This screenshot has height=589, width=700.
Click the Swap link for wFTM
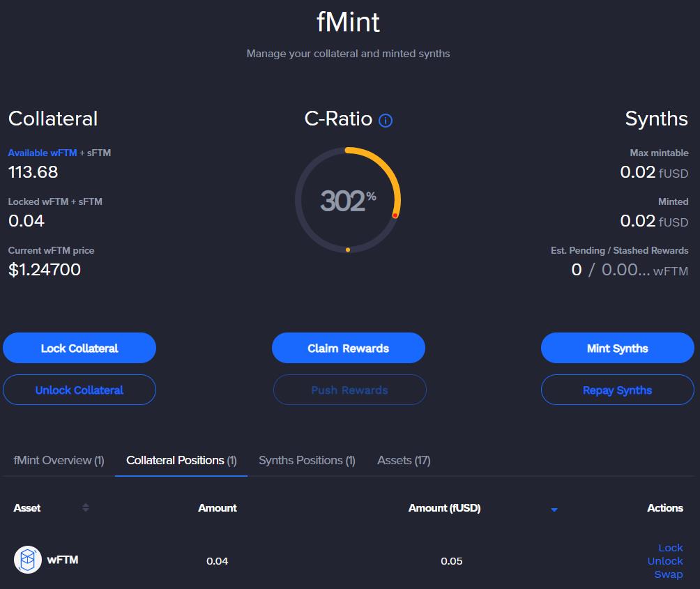coord(668,574)
